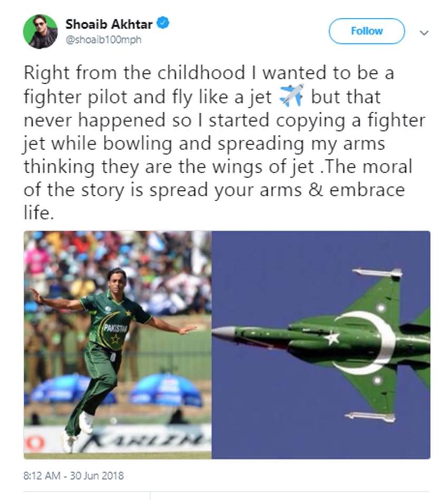View the cricketer bowling celebration photo

click(118, 345)
